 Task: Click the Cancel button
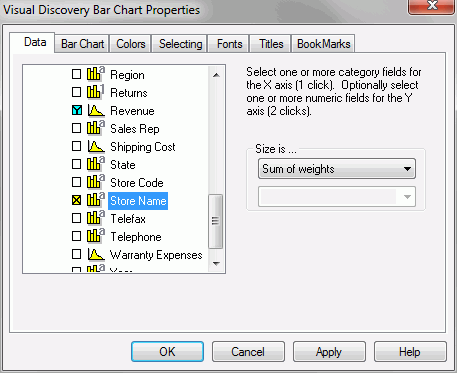[x=248, y=351]
